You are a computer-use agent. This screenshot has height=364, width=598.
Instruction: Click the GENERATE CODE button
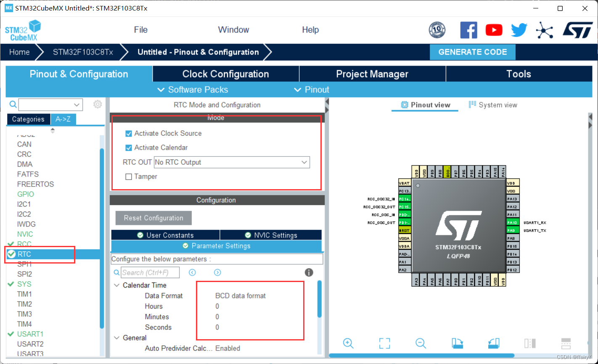[x=473, y=52]
